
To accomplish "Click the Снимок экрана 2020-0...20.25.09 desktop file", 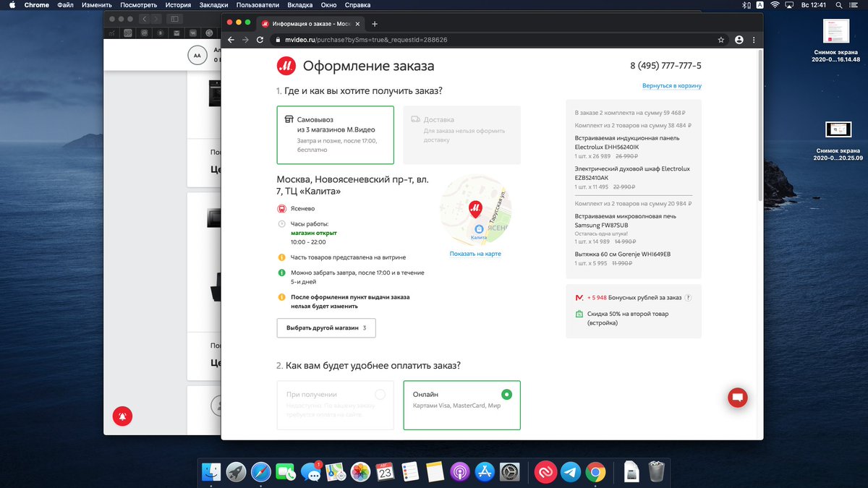I will [838, 140].
